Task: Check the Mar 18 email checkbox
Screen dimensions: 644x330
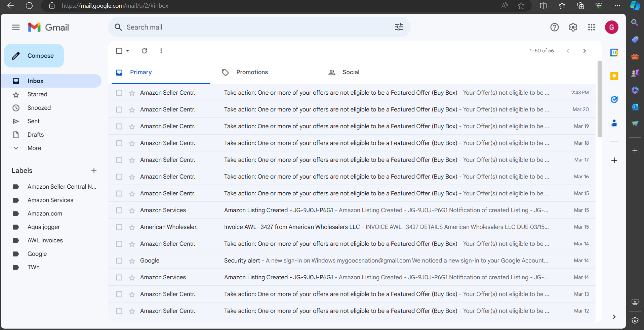Action: 119,143
